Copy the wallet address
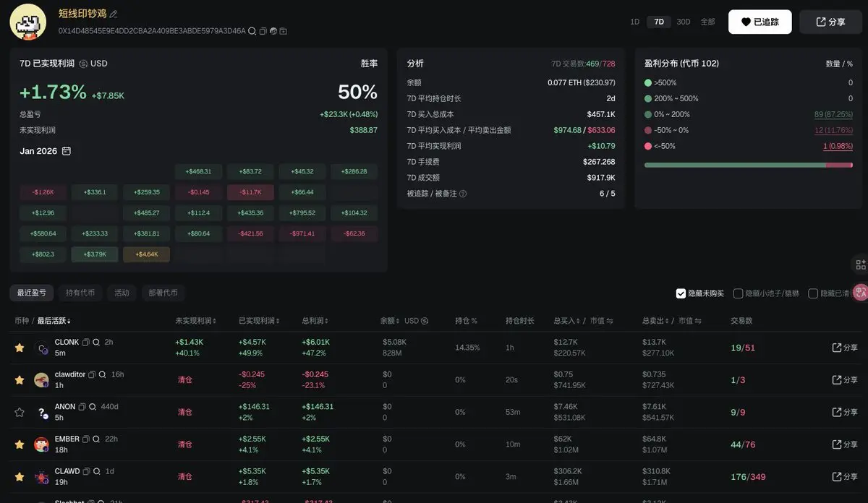The height and width of the screenshot is (503, 868). [x=263, y=31]
